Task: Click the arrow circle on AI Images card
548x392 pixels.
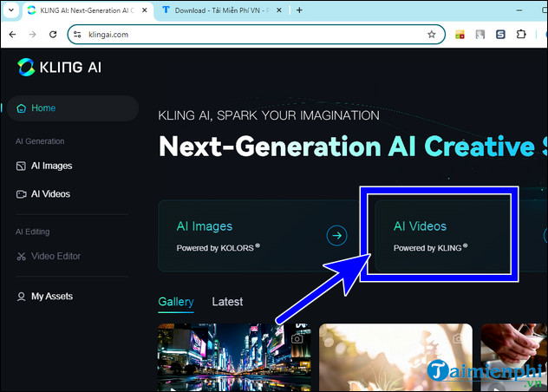Action: point(336,236)
